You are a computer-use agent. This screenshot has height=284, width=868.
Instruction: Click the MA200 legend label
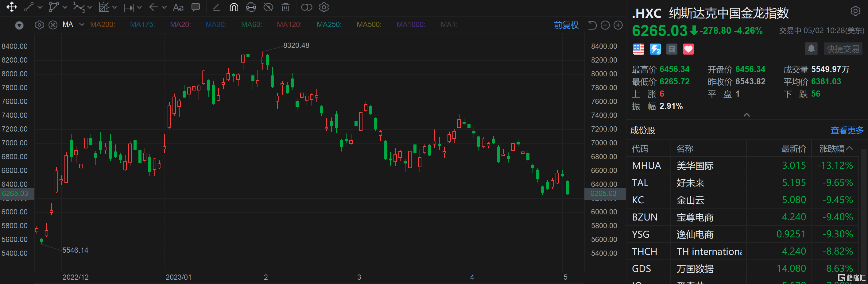103,25
